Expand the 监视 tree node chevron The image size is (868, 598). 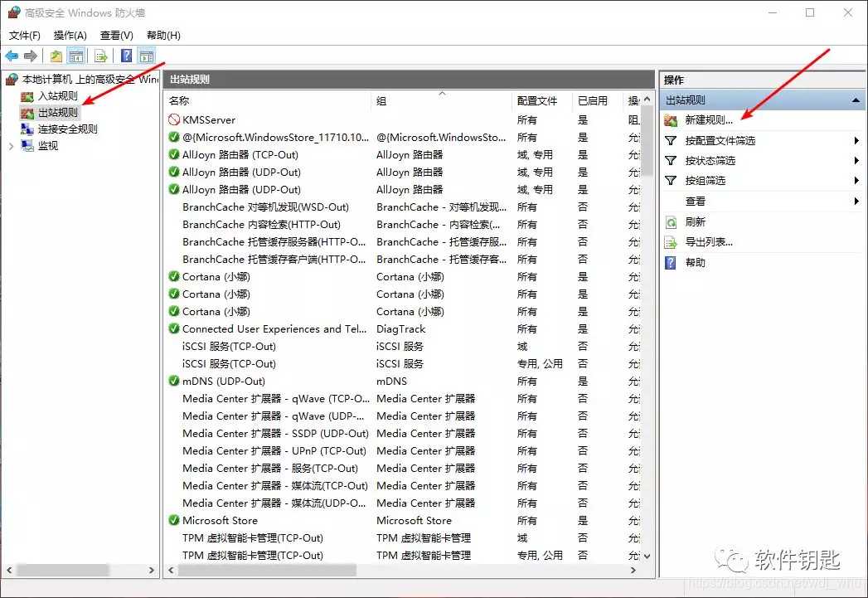coord(11,146)
